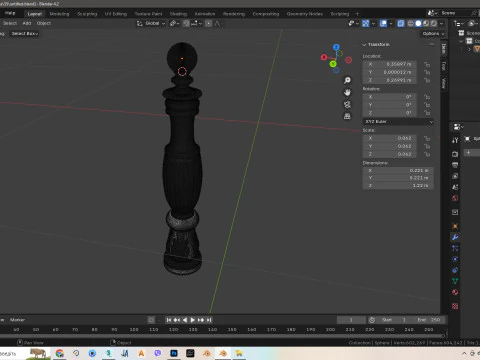Click the blue Z axis gizmo ball
This screenshot has height=360, width=480.
point(336,47)
